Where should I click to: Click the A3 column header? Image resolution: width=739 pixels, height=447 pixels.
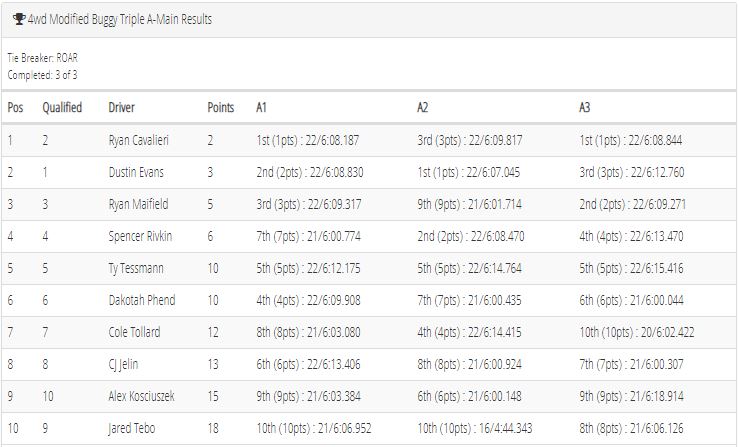(584, 108)
